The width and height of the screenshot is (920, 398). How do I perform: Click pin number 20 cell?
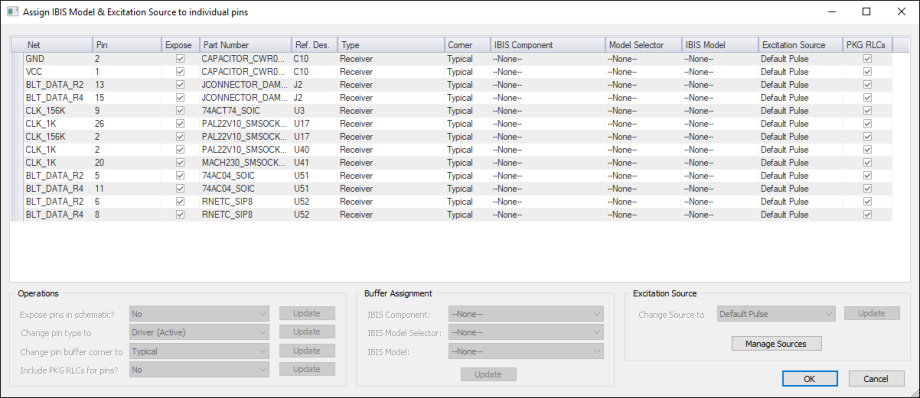click(127, 163)
